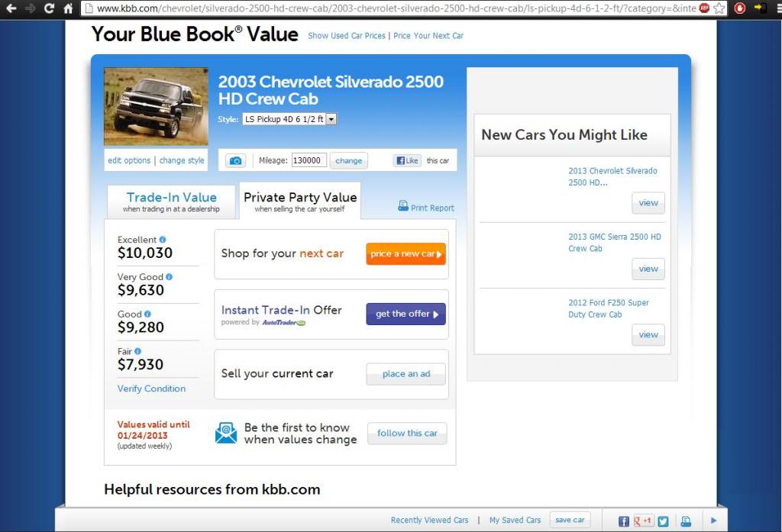The height and width of the screenshot is (532, 782).
Task: Click the Silverado truck photo thumbnail
Action: click(x=156, y=107)
